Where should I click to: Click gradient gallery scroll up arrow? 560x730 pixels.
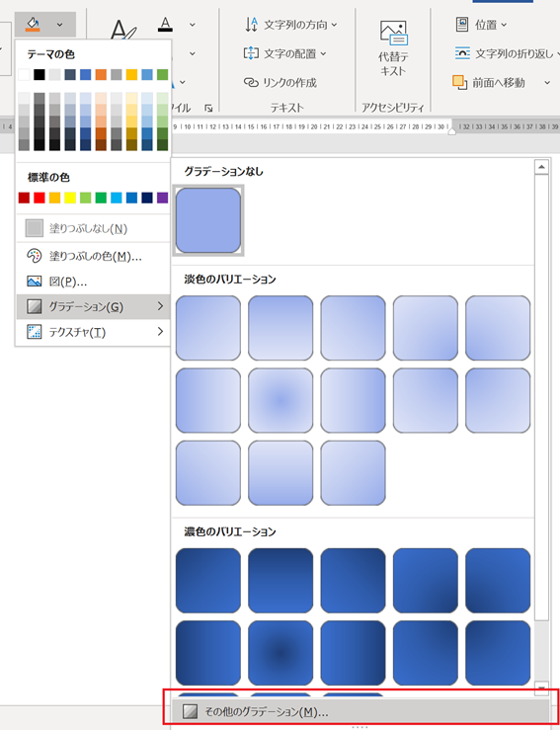(x=541, y=167)
